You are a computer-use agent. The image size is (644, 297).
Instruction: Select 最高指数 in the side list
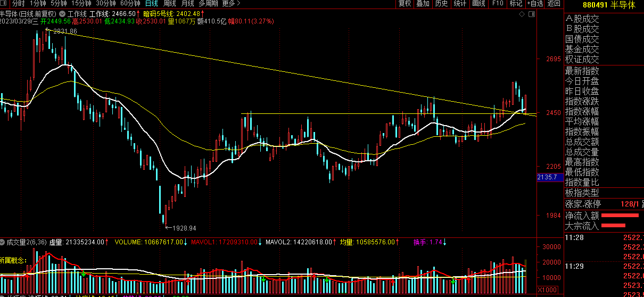(x=582, y=162)
